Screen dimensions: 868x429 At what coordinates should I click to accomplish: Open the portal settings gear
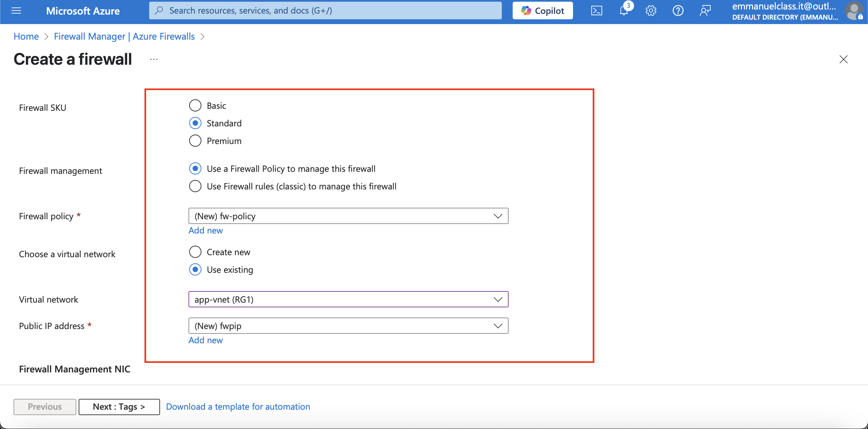pos(651,11)
